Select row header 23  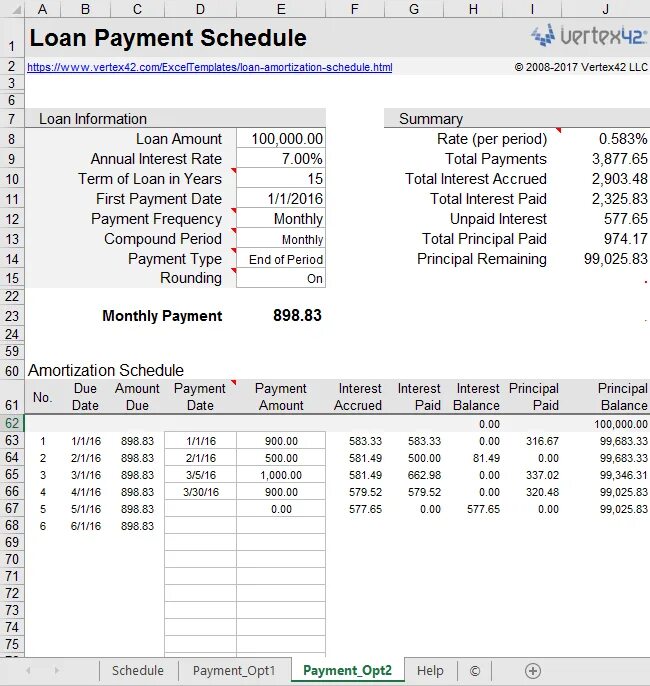click(12, 316)
